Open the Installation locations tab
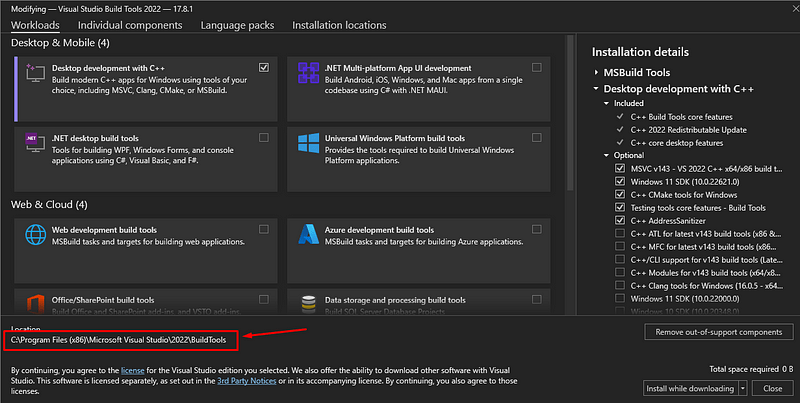Image resolution: width=800 pixels, height=403 pixels. [339, 25]
